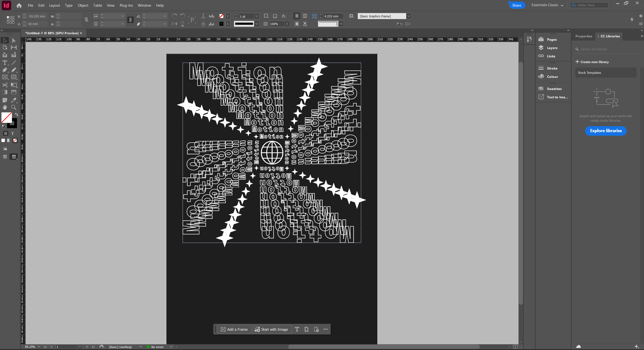The image size is (644, 350).
Task: Pick the Eyedropper tool
Action: [14, 100]
